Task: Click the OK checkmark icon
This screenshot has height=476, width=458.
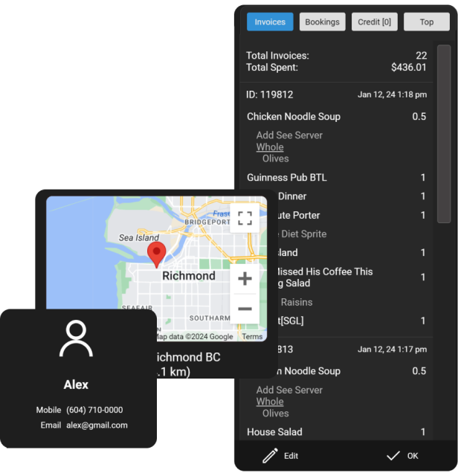Action: pyautogui.click(x=393, y=455)
